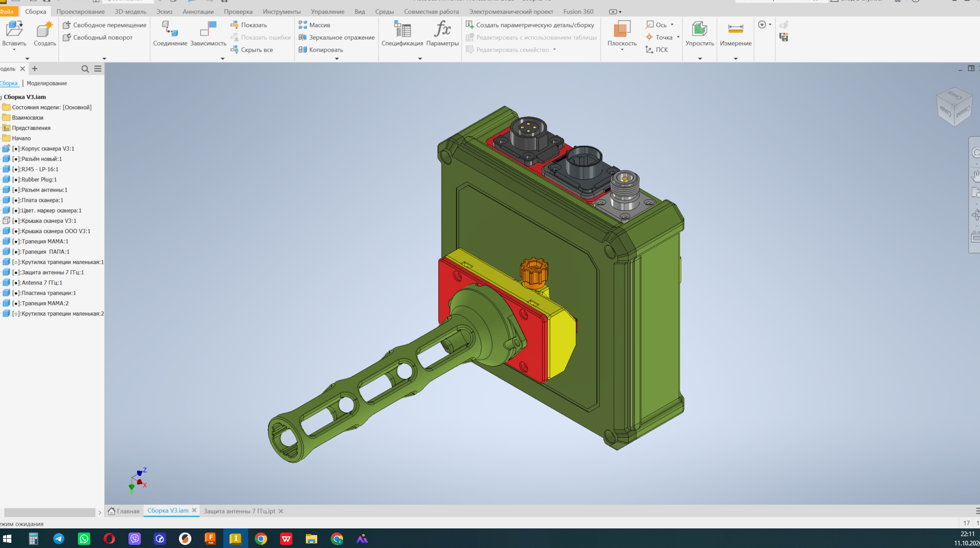Select Плата сканера:1 component in tree
This screenshot has height=548, width=980.
click(x=37, y=200)
